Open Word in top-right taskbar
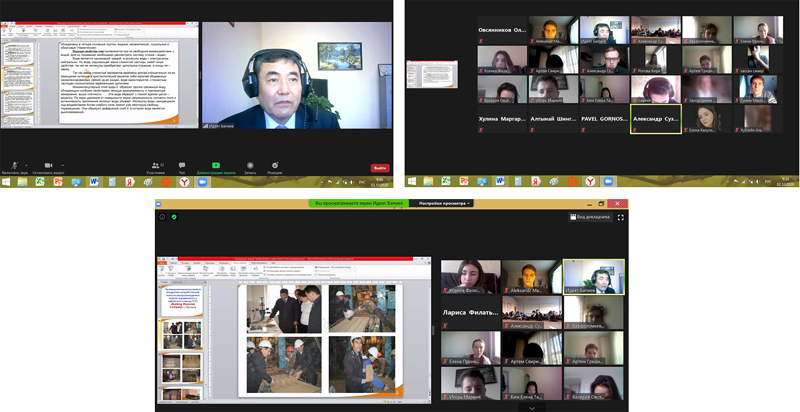Screen dimensions: 800x412 [x=499, y=181]
